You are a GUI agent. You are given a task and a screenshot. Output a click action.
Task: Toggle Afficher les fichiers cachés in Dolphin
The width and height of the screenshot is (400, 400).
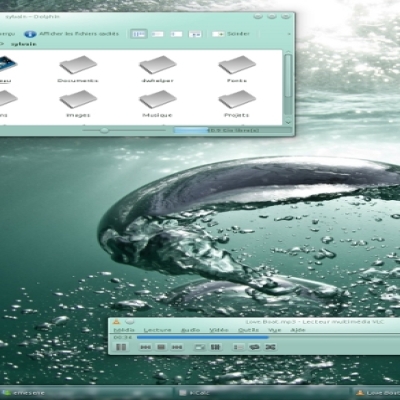click(x=72, y=34)
